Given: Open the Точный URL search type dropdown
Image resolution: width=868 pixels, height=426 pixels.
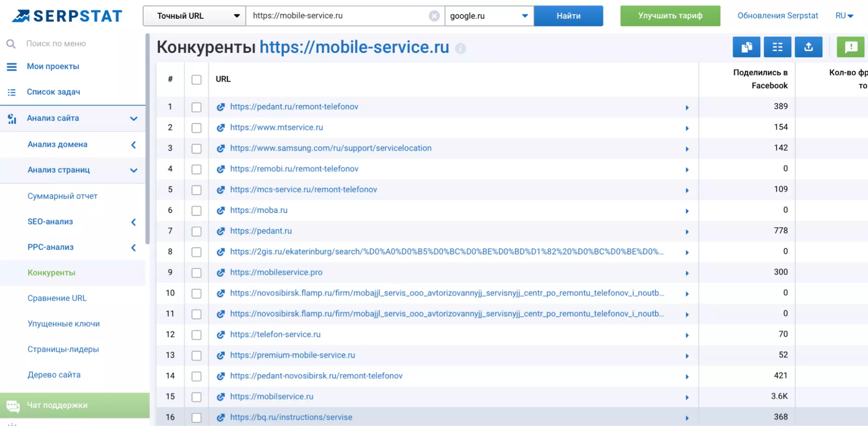Looking at the screenshot, I should pos(195,16).
